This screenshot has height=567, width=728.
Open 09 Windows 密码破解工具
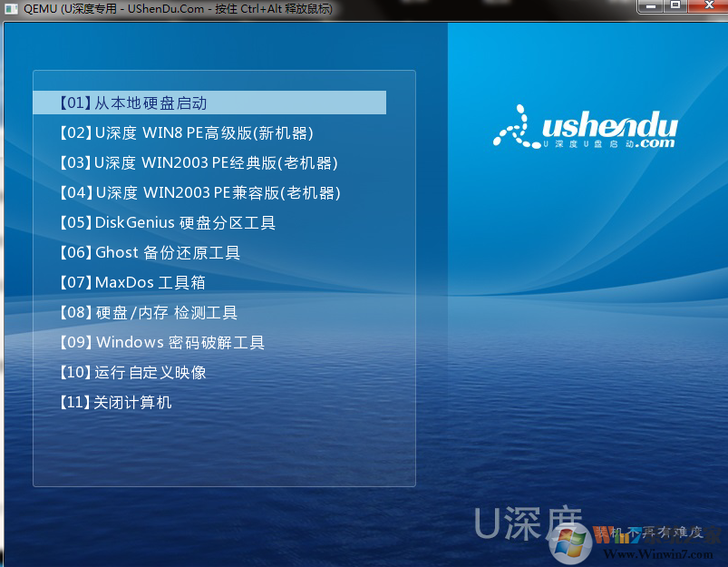point(161,342)
